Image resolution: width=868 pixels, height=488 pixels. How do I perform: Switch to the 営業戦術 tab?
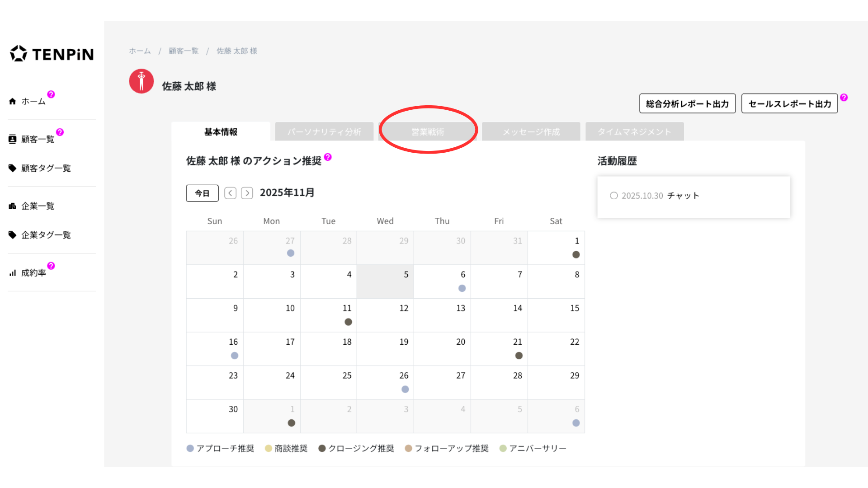pyautogui.click(x=428, y=132)
